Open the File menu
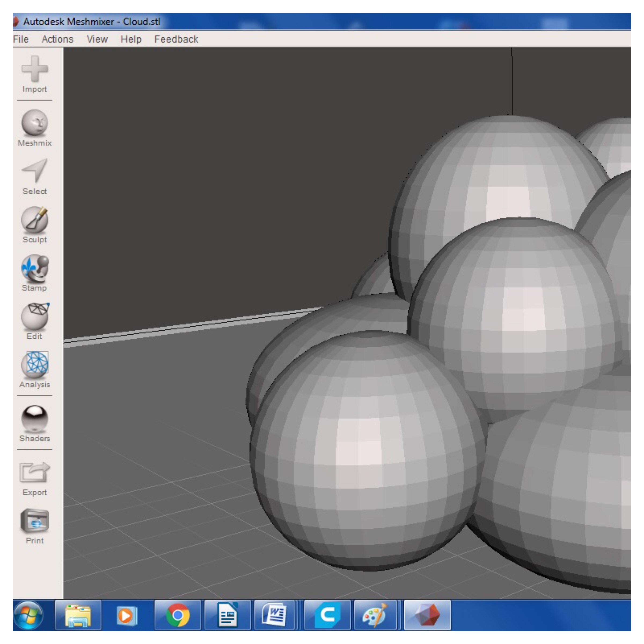The height and width of the screenshot is (644, 644). (x=21, y=39)
